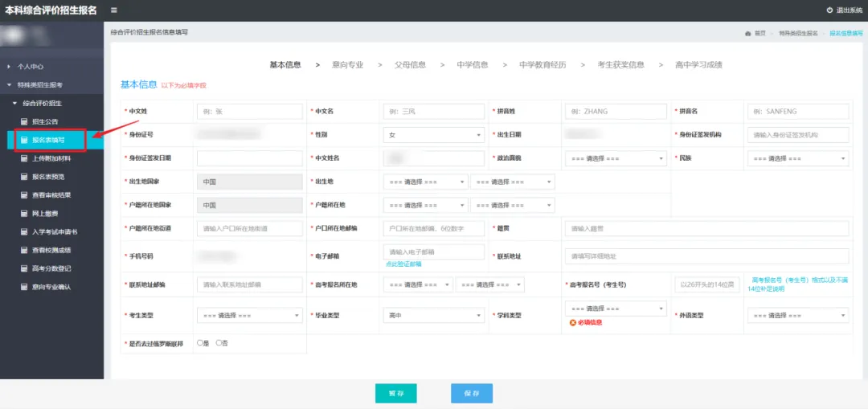Open the first 高考报名所在地 dropdown
This screenshot has height=409, width=868.
click(x=419, y=284)
